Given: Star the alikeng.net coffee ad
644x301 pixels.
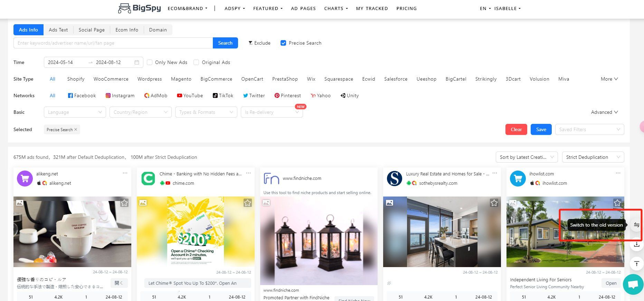Looking at the screenshot, I should (x=124, y=203).
